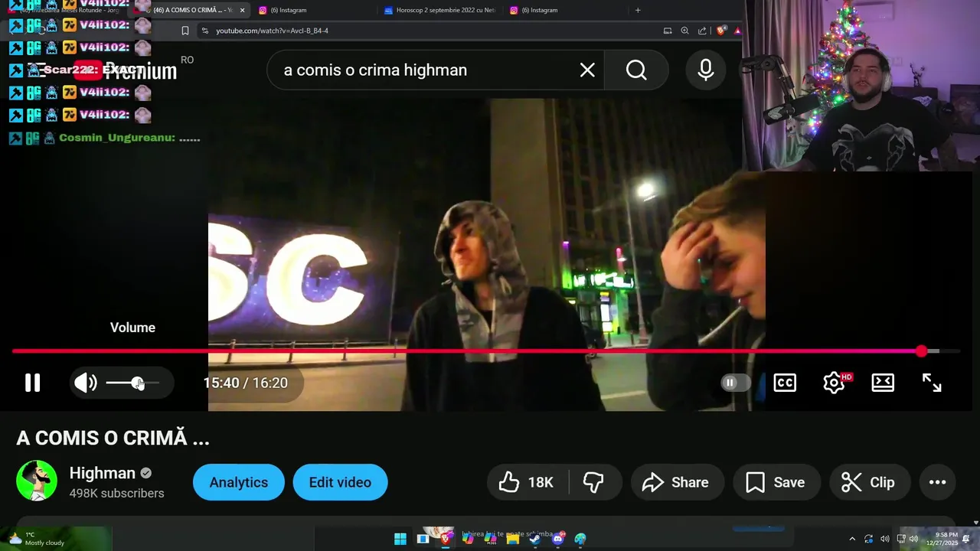Open the Windows Start menu
This screenshot has width=980, height=551.
400,539
